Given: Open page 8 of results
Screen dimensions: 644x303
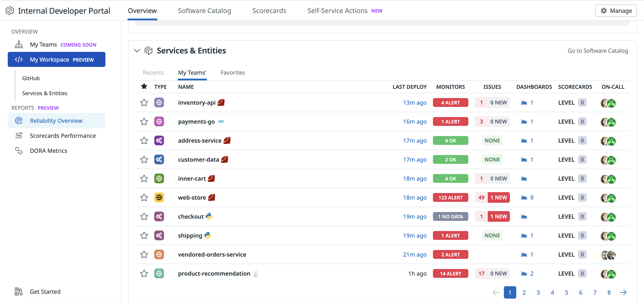Looking at the screenshot, I should [x=609, y=292].
